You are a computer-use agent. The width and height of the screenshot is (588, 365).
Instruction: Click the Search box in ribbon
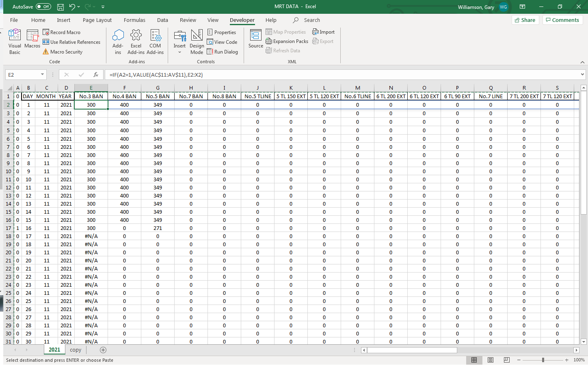point(312,20)
